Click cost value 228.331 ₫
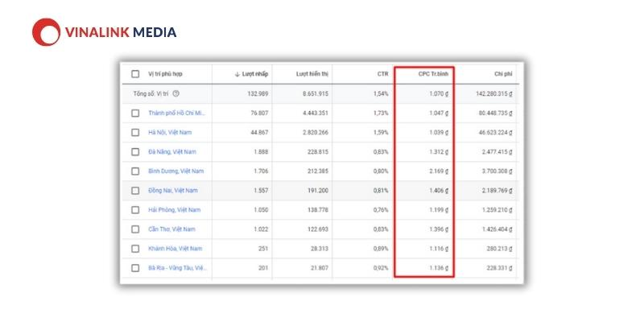Screen dimensions: 644x322 pos(499,268)
